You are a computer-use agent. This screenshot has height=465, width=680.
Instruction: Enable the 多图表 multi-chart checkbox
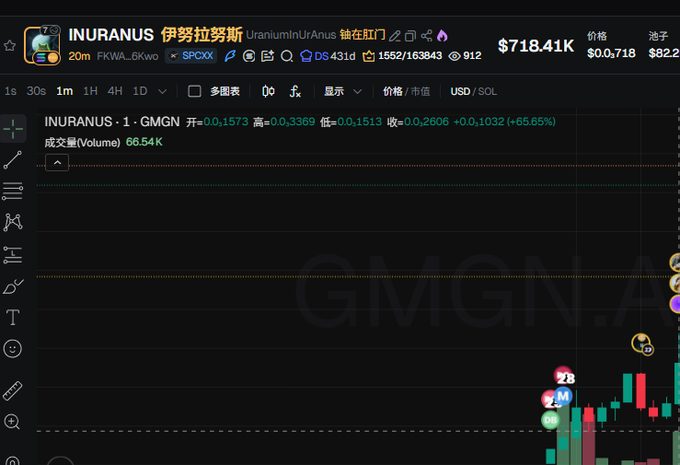pyautogui.click(x=194, y=91)
